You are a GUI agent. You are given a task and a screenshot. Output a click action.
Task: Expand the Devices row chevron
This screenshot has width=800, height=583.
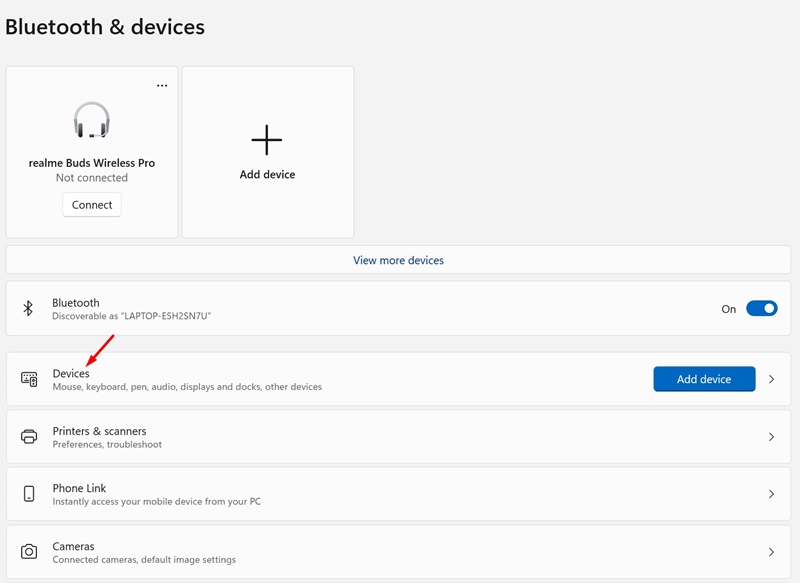[771, 379]
